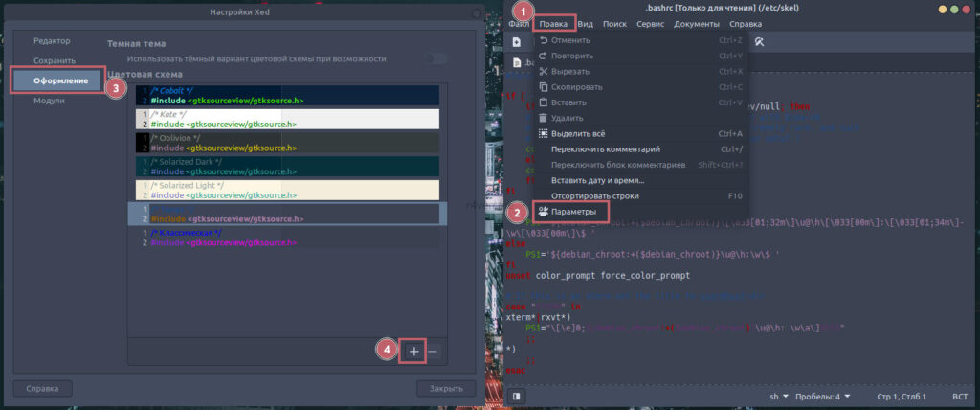Viewport: 980px width, 410px height.
Task: Switch to the Оформление tab
Action: 60,80
